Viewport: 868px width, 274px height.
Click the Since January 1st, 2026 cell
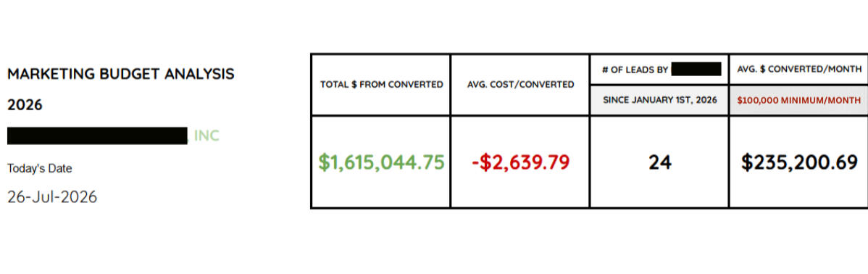pos(660,100)
